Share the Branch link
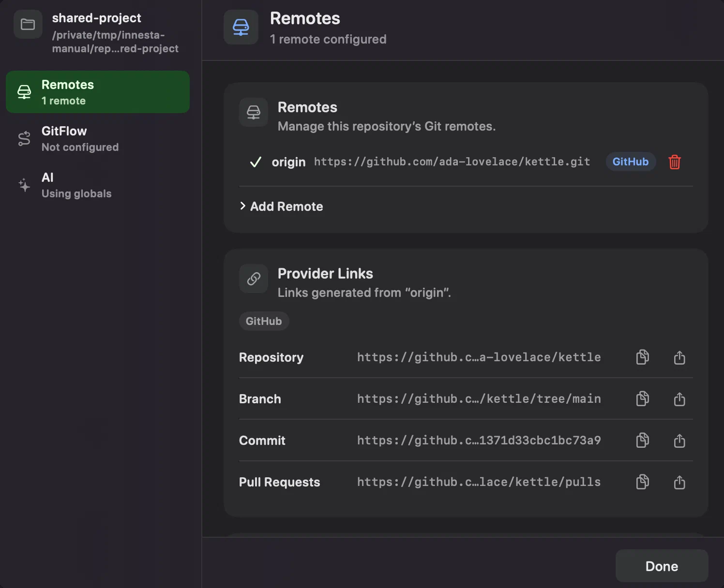 click(679, 399)
